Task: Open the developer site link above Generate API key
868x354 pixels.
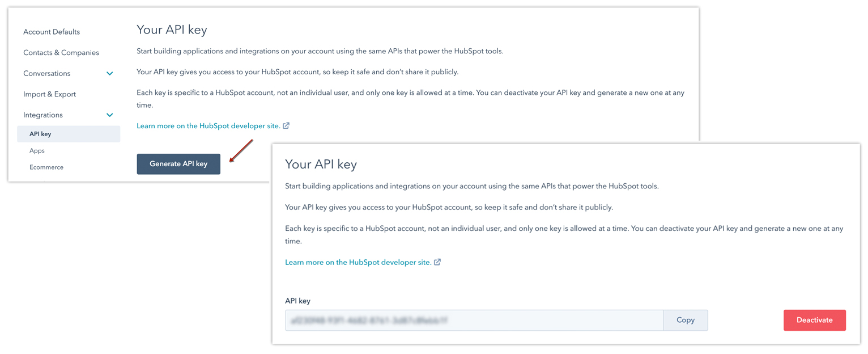Action: pos(209,126)
